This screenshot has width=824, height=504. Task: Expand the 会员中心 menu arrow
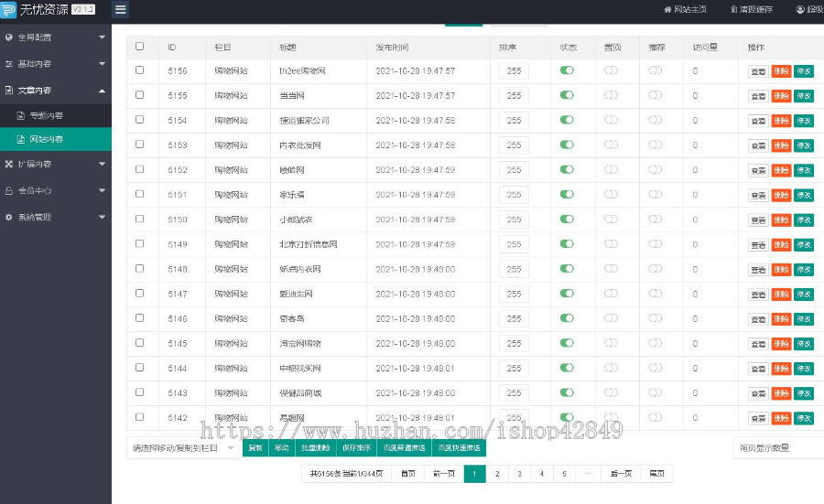pos(102,190)
